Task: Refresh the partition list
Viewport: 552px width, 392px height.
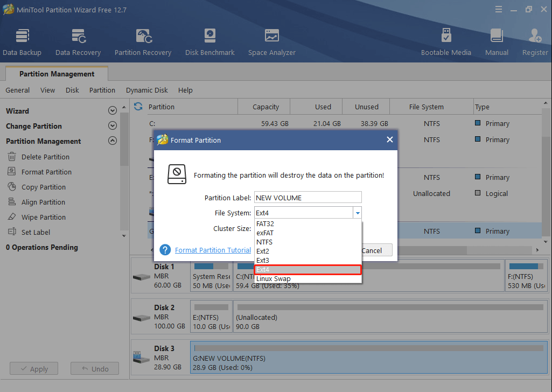Action: [138, 106]
